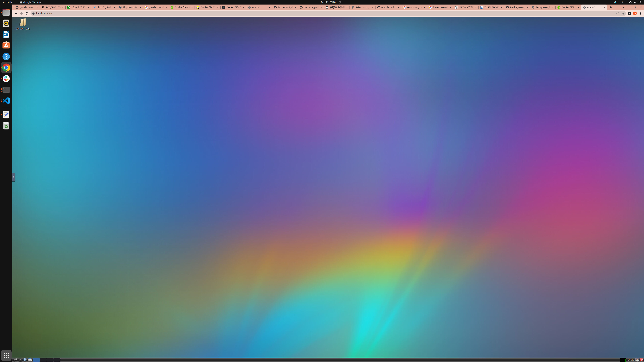Screen dimensions: 644x362
Task: Open Ubuntu Software from dock
Action: pos(6,45)
